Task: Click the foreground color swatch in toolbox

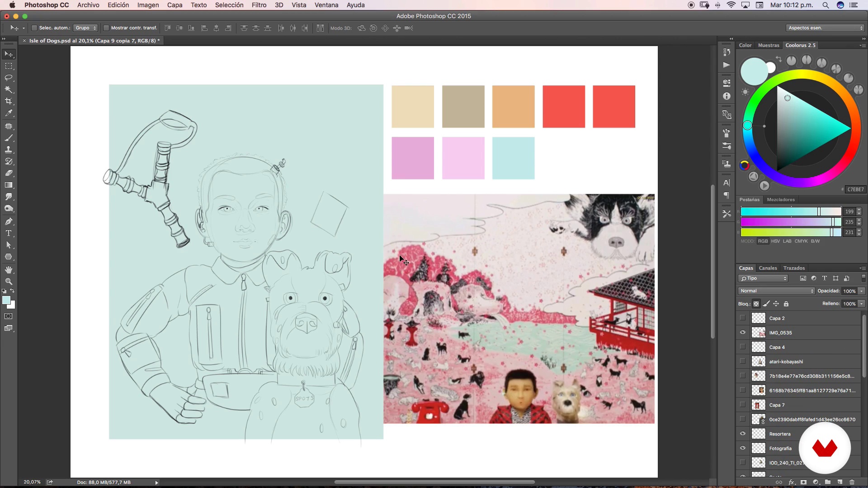Action: (6, 301)
